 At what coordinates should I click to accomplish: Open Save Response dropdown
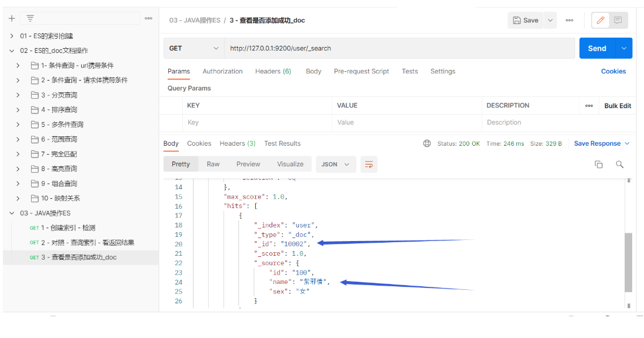point(602,144)
